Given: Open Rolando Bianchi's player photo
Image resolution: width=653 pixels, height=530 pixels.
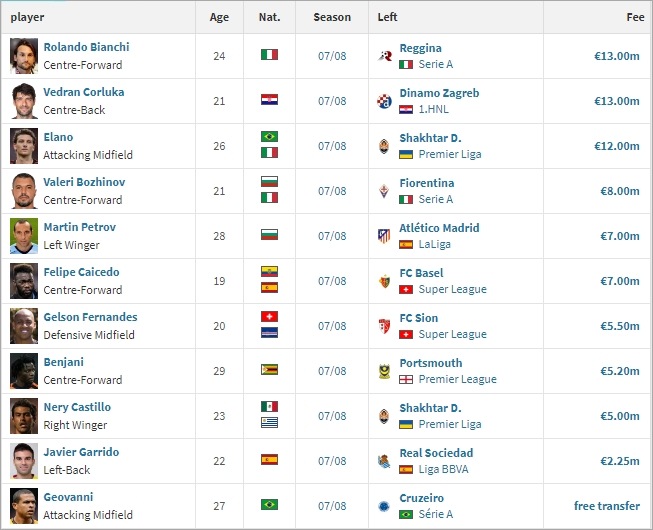Looking at the screenshot, I should coord(24,56).
